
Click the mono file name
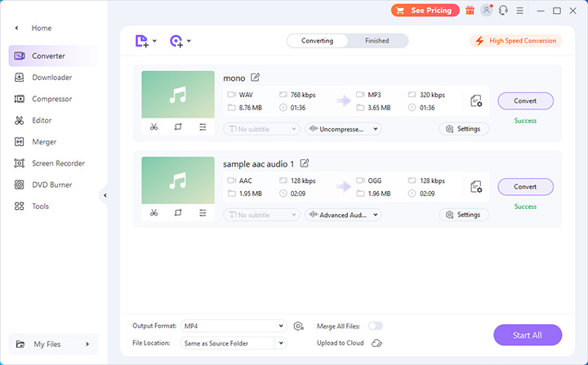point(234,78)
